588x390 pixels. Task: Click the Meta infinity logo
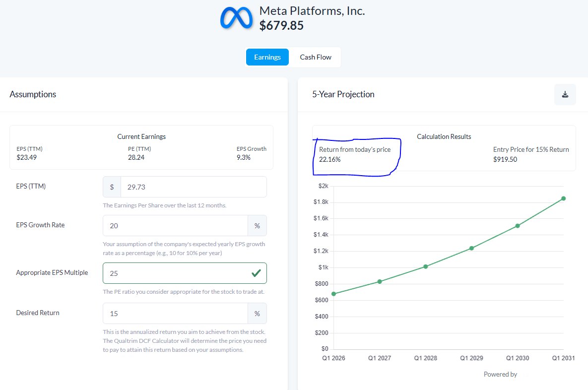point(236,18)
